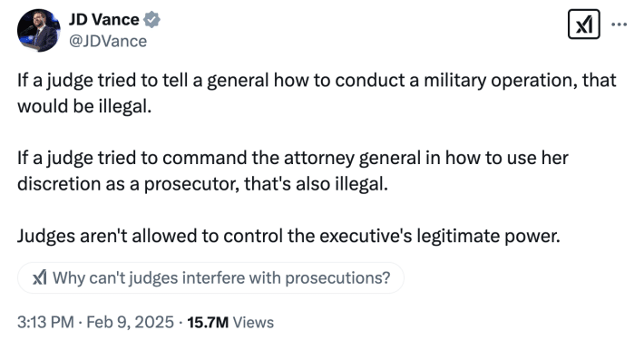Click the words 'that's also illegal'
The height and width of the screenshot is (340, 644).
[x=317, y=184]
